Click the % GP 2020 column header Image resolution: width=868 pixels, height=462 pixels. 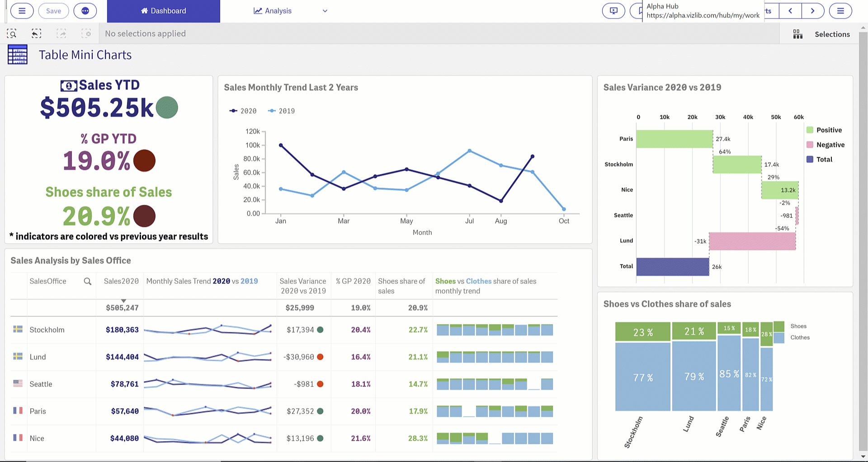[353, 281]
